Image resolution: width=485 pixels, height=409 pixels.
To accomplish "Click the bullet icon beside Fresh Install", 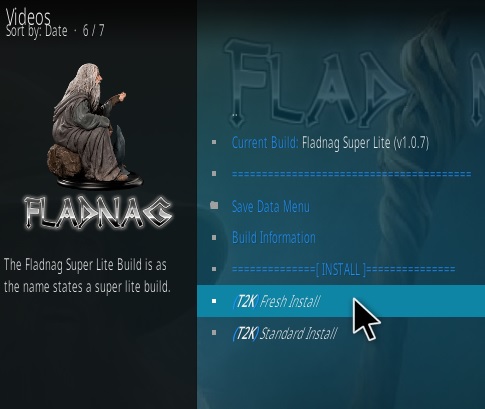I will [x=214, y=301].
